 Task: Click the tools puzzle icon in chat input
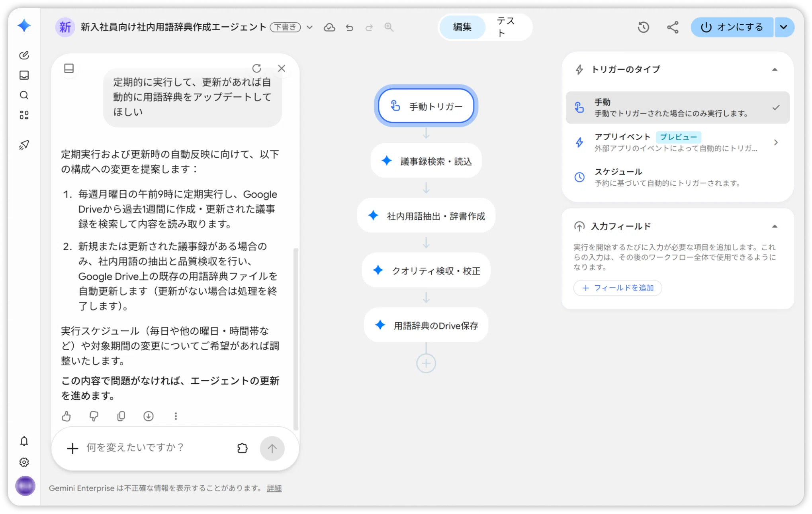tap(242, 448)
